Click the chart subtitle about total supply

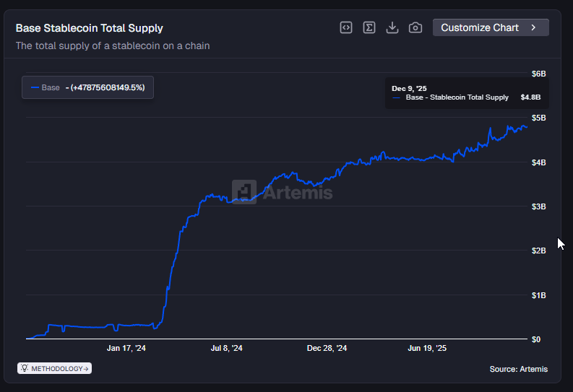(x=113, y=46)
